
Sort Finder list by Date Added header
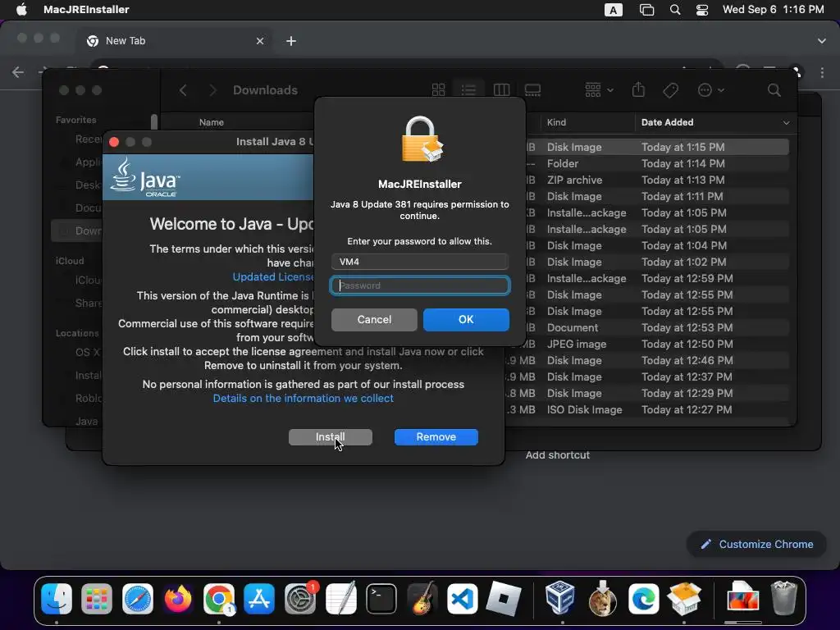pos(714,122)
